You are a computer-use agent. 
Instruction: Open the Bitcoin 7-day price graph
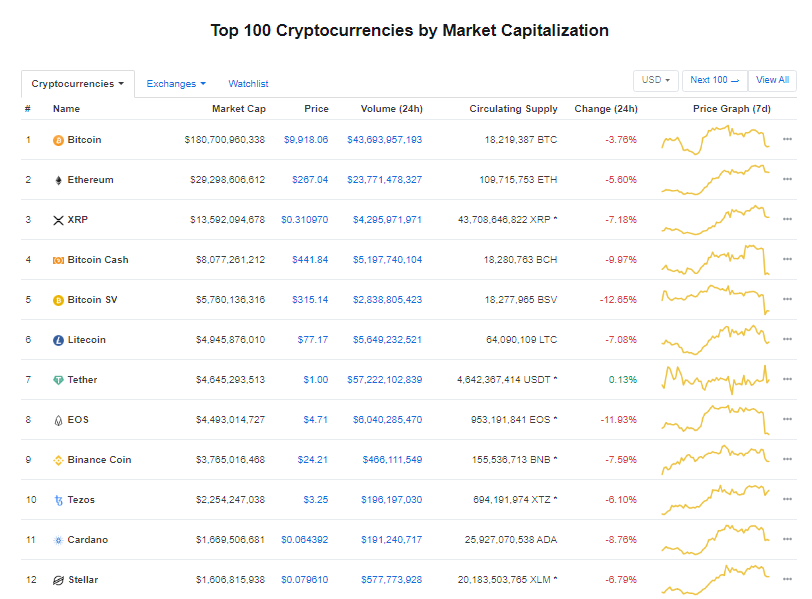(x=716, y=140)
